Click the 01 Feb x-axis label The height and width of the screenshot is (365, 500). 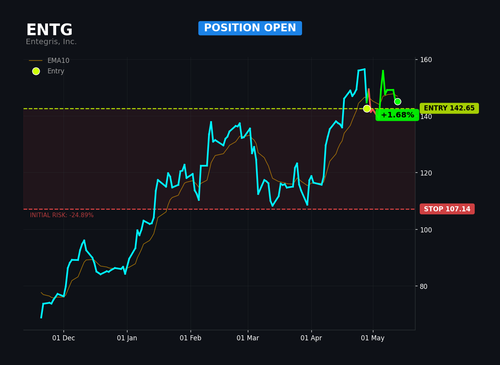[190, 338]
